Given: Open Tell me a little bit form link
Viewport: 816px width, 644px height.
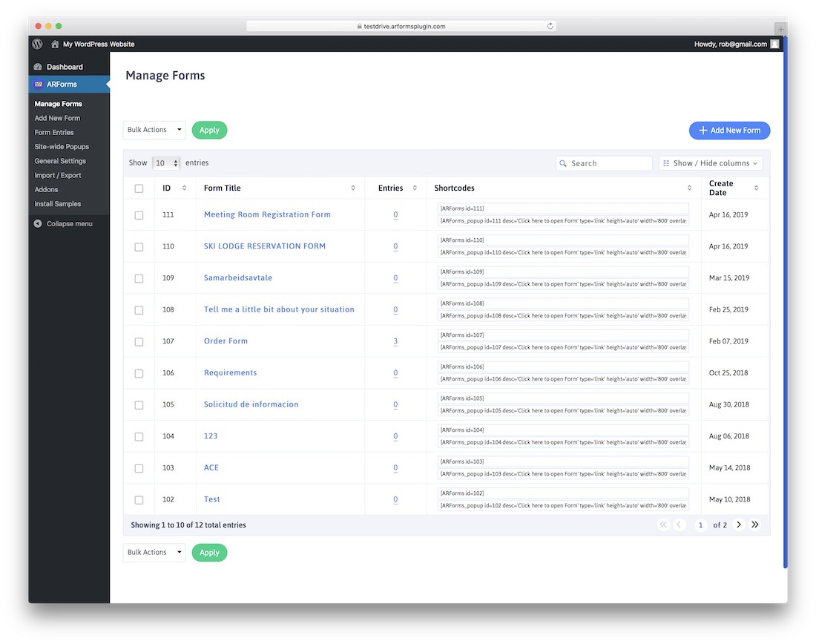Looking at the screenshot, I should tap(279, 309).
